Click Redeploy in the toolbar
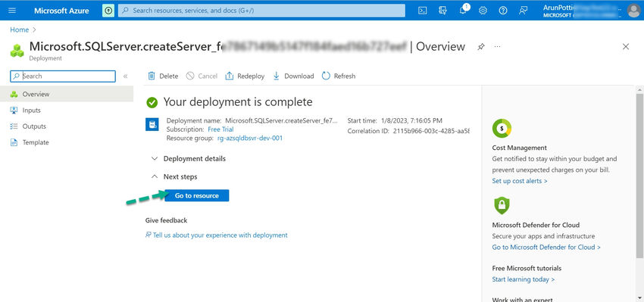This screenshot has height=302, width=644. (x=245, y=76)
